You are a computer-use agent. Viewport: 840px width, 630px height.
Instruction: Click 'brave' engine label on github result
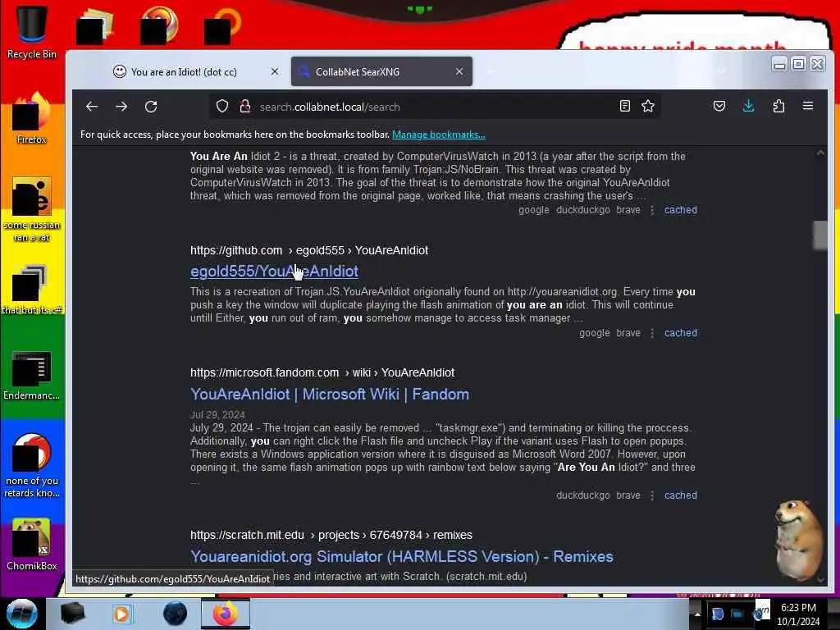pos(628,333)
